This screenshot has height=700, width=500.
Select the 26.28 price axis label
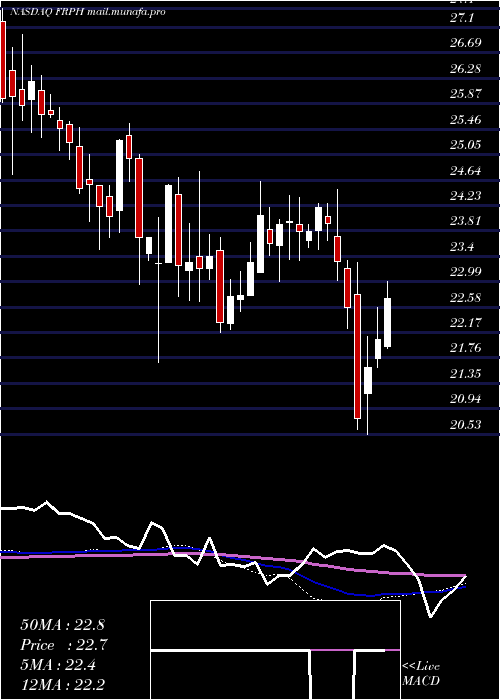466,69
